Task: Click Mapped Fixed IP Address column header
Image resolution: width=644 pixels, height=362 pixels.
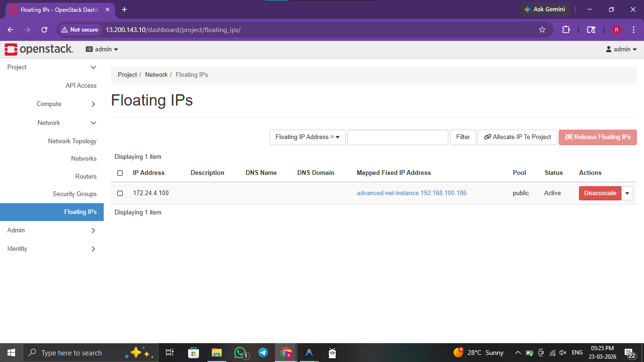Action: click(394, 173)
